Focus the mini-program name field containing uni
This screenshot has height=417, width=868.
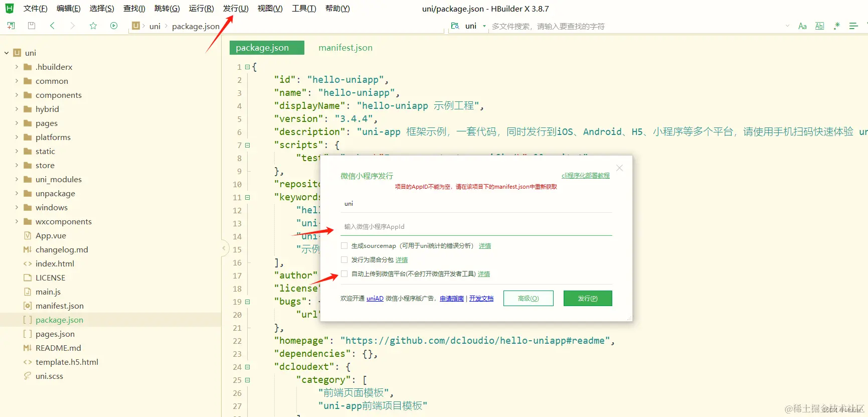click(476, 204)
